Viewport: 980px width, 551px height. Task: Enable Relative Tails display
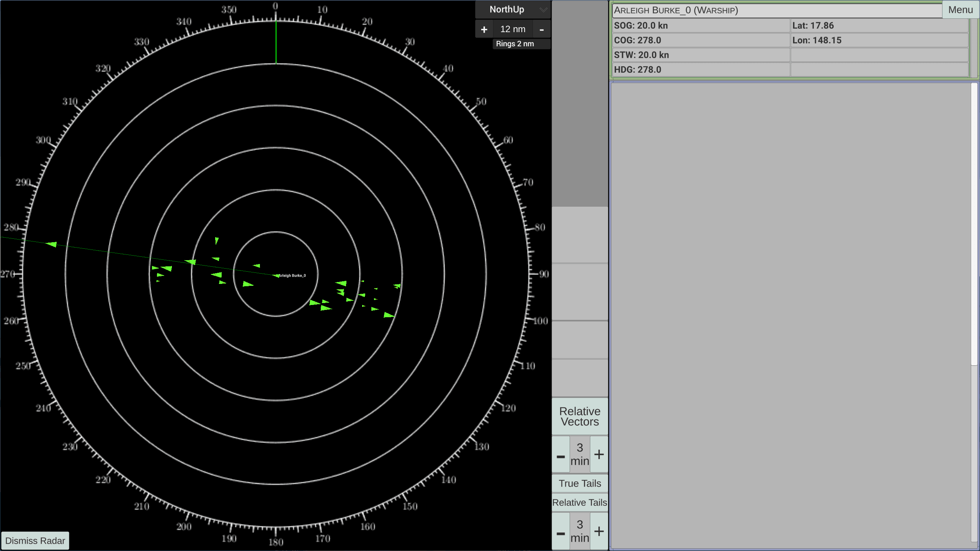click(x=580, y=502)
